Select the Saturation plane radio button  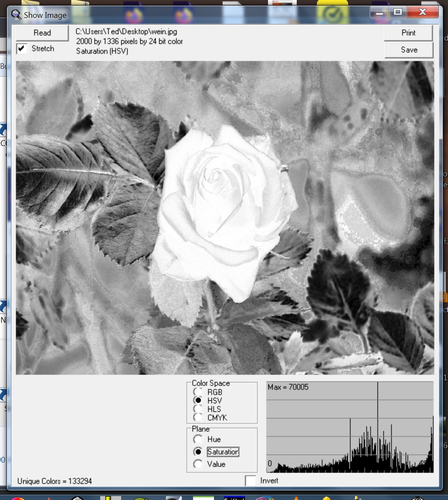point(198,452)
